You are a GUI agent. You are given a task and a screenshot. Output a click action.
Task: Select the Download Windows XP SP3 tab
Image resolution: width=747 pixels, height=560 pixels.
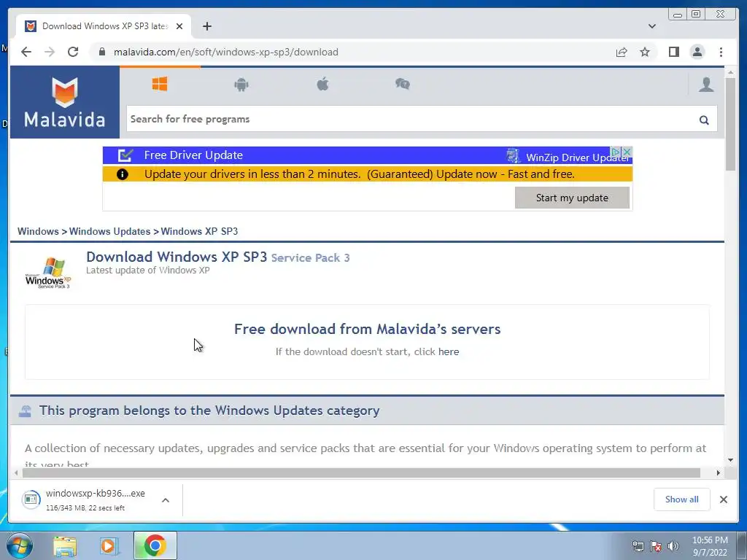pyautogui.click(x=104, y=26)
